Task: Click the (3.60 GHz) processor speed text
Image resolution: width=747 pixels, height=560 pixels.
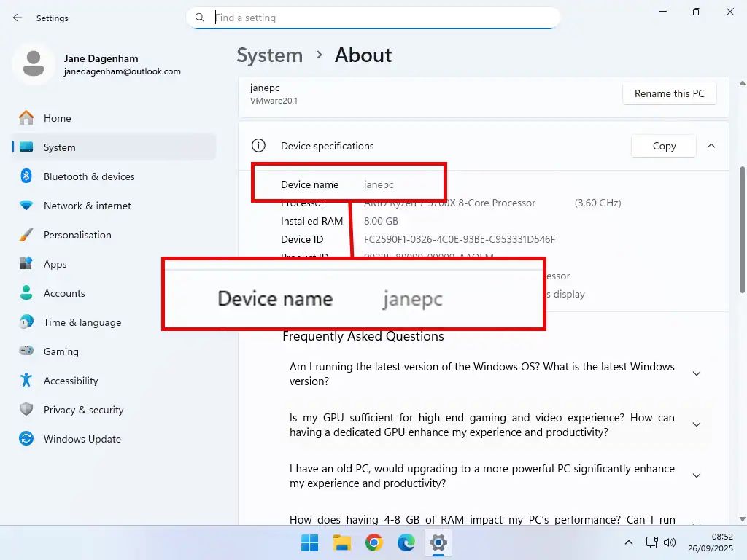Action: pyautogui.click(x=597, y=203)
